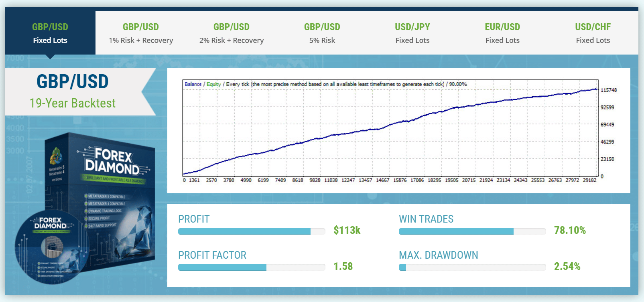Switch to the GBP/USD 5% Risk tab

pyautogui.click(x=322, y=33)
